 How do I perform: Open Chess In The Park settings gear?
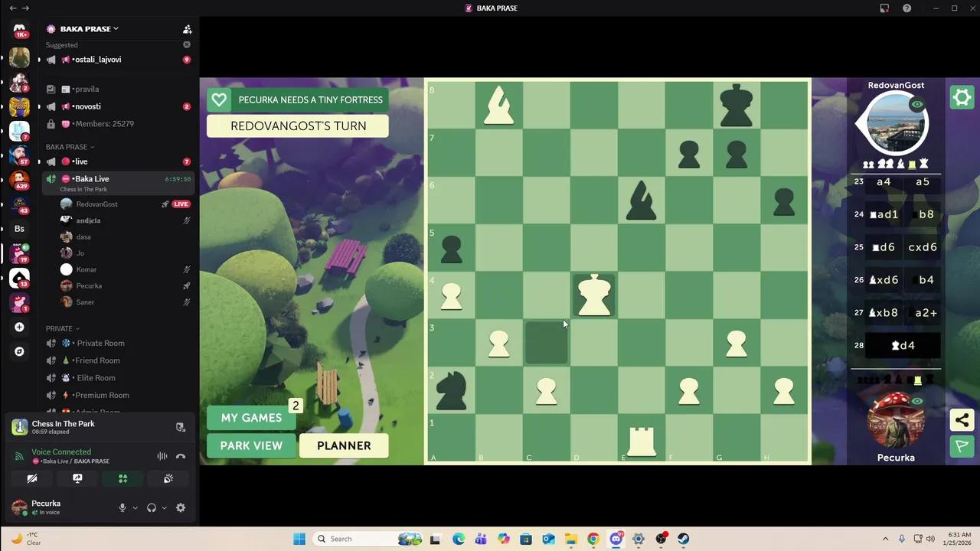[962, 97]
